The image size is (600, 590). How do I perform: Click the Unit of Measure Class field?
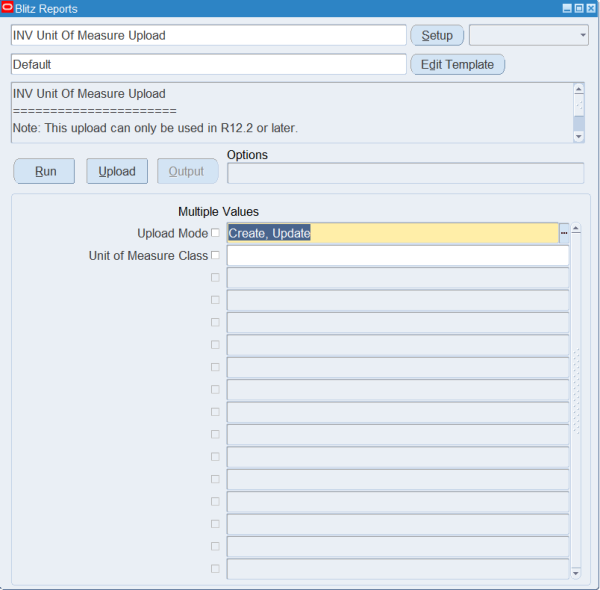pyautogui.click(x=398, y=255)
